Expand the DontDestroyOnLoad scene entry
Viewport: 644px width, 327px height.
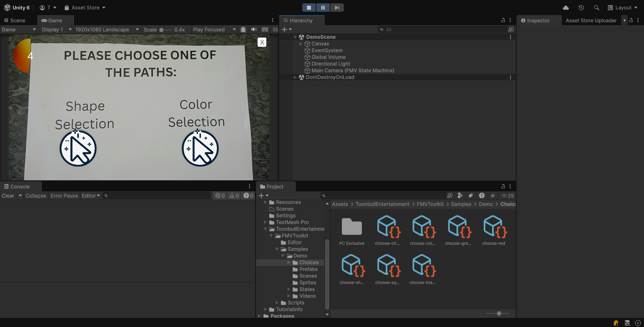(295, 77)
